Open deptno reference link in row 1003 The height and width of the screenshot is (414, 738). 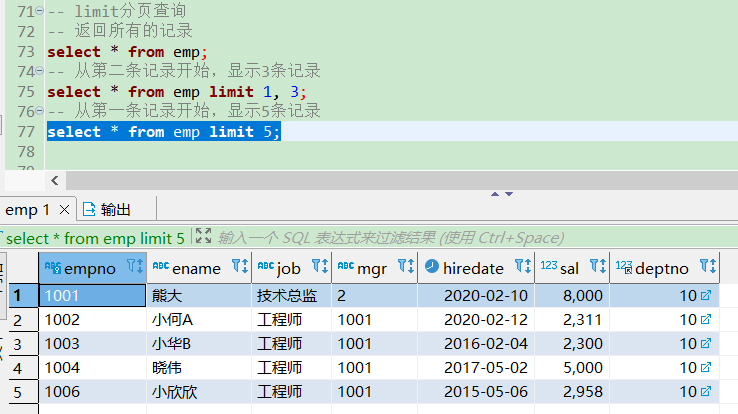point(706,343)
